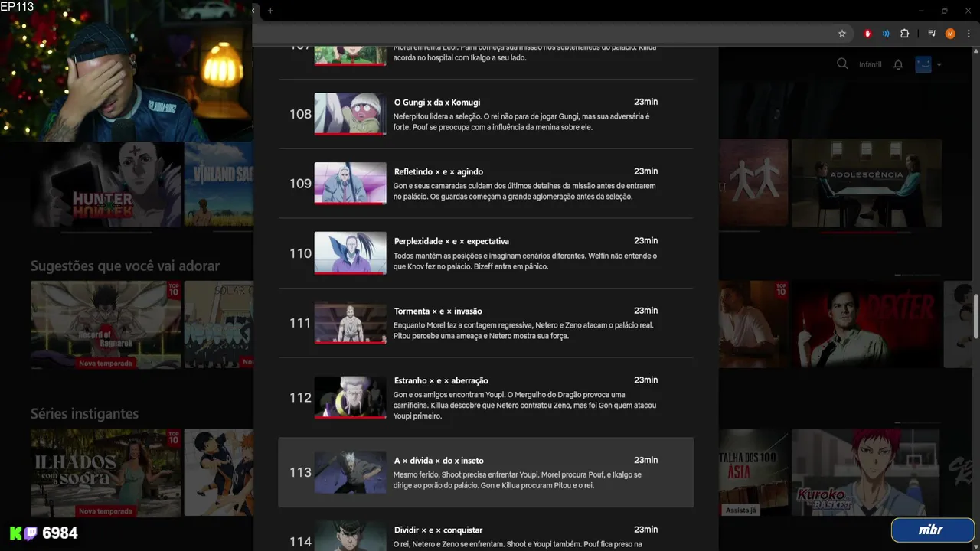Play episode 109 thumbnail
The image size is (980, 551).
(350, 184)
